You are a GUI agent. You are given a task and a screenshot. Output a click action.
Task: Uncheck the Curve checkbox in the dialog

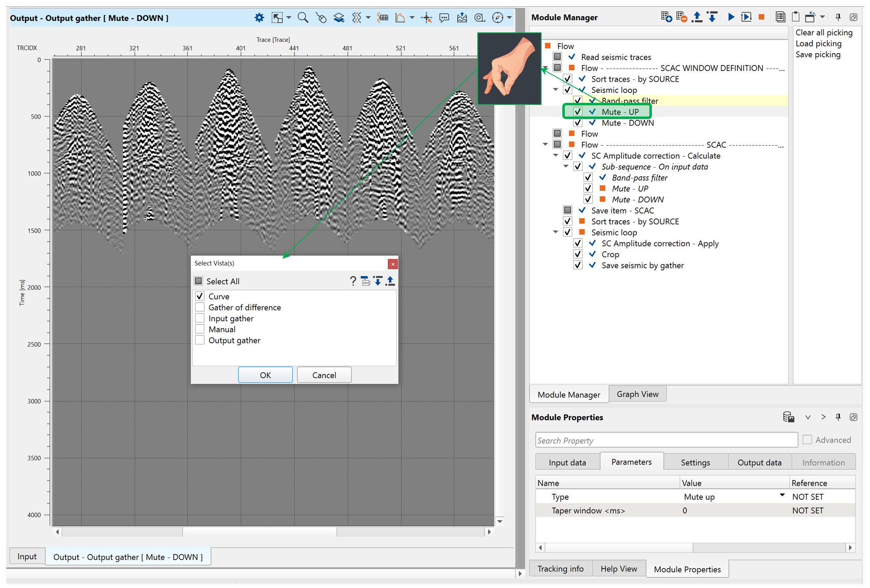pyautogui.click(x=200, y=296)
